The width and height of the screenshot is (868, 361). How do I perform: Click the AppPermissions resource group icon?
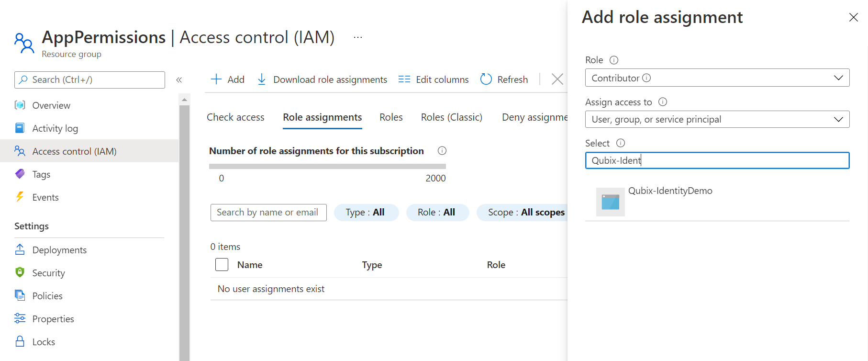click(x=24, y=43)
